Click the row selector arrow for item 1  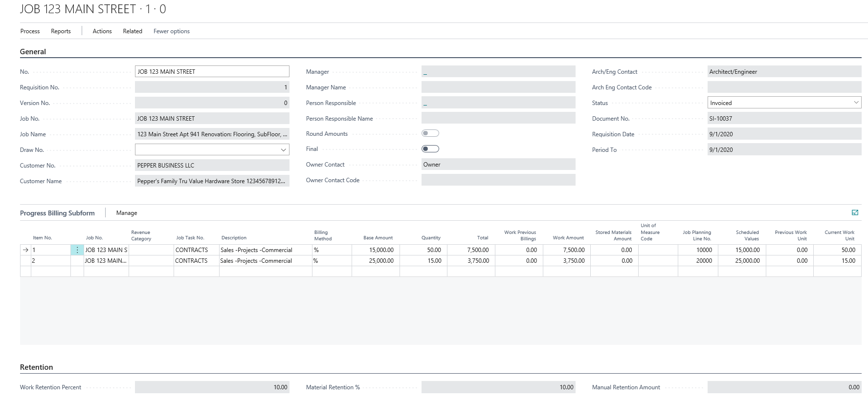pyautogui.click(x=25, y=250)
